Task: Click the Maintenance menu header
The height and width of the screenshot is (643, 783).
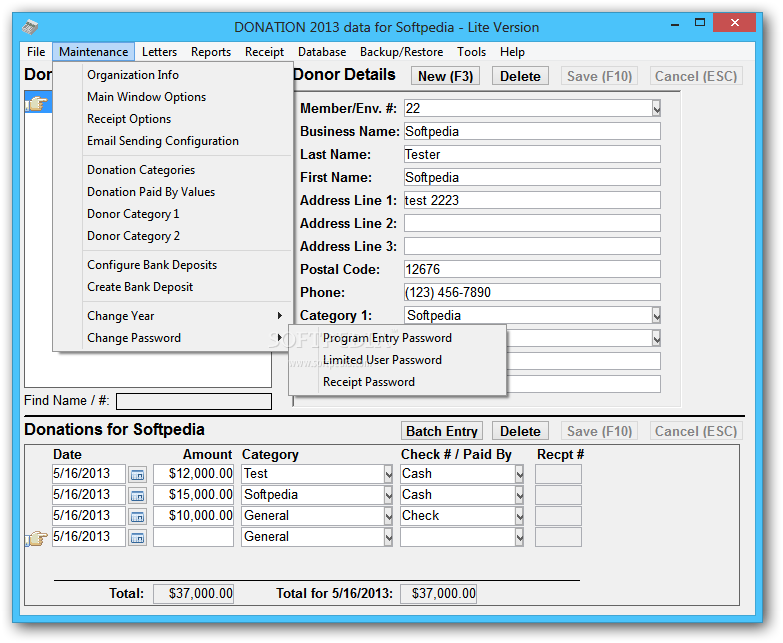Action: point(93,52)
